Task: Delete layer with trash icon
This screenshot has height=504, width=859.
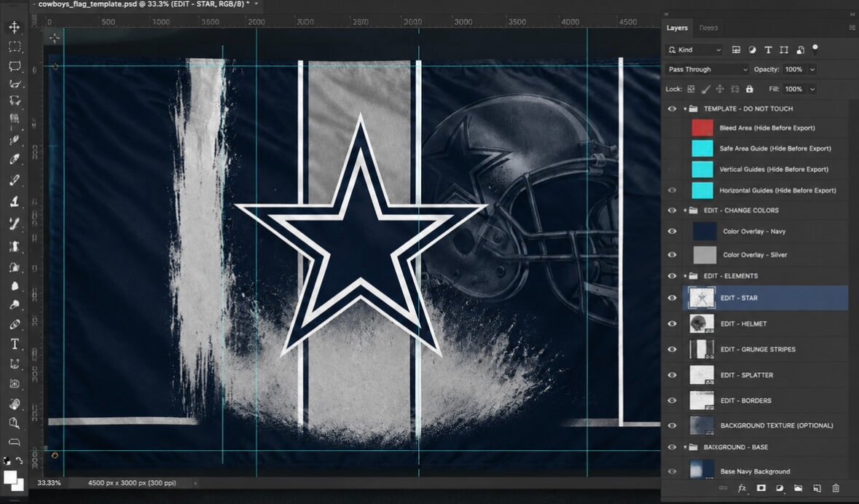Action: 836,488
